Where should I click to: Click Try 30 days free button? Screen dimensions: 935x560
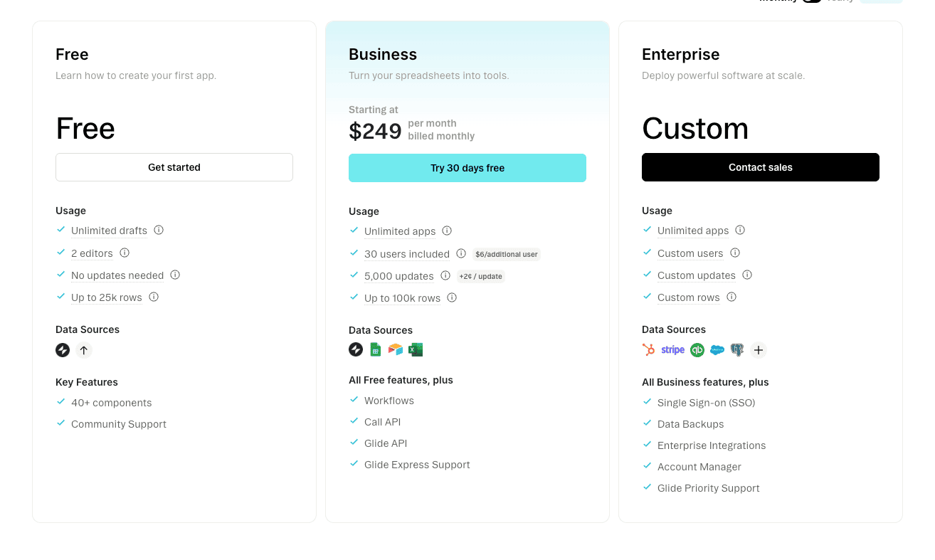[x=468, y=168]
